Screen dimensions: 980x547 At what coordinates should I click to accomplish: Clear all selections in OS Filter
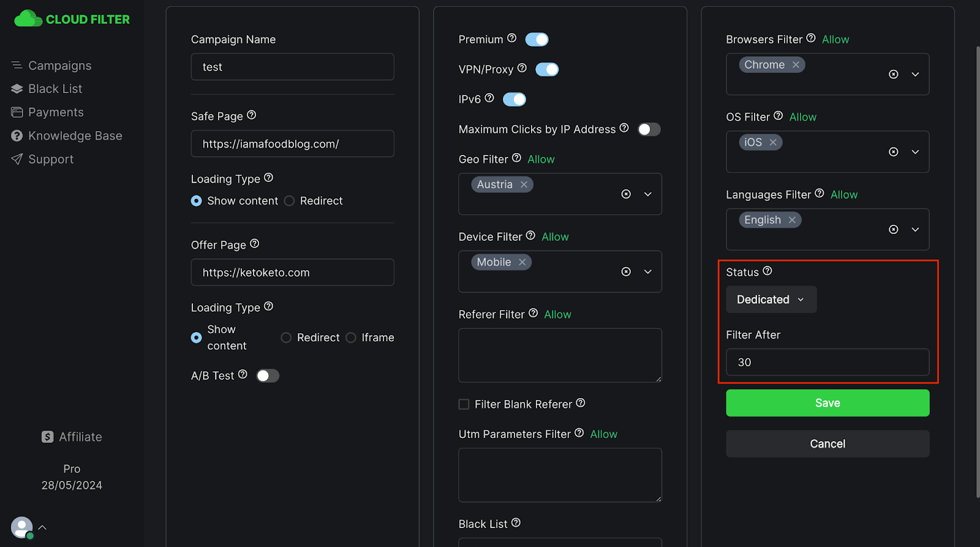[893, 152]
